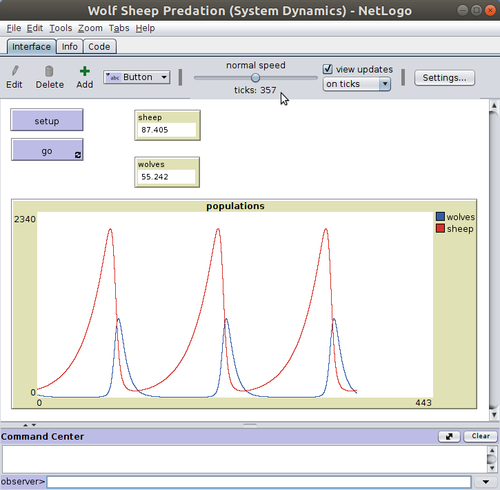Screen dimensions: 500x490
Task: Open the Settings... dialog
Action: [444, 78]
